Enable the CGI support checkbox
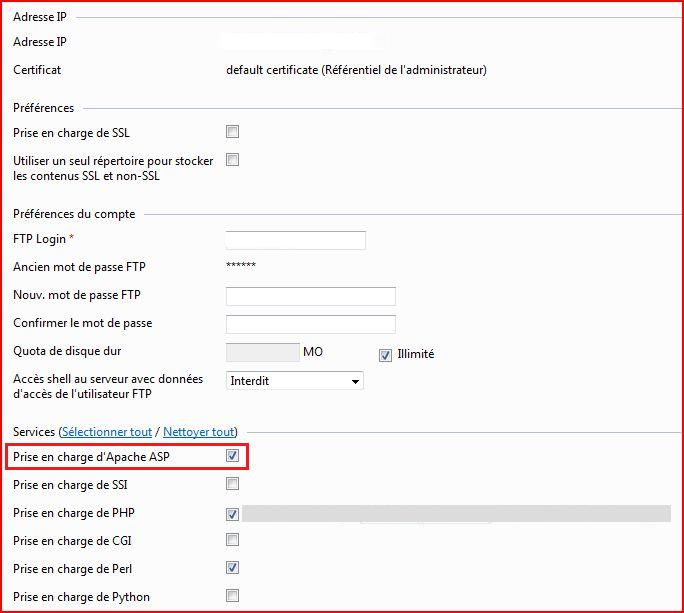The image size is (684, 613). (233, 540)
